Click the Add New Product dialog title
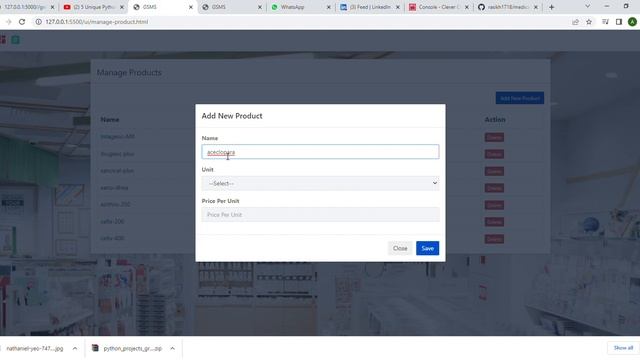The image size is (640, 360). pos(232,116)
